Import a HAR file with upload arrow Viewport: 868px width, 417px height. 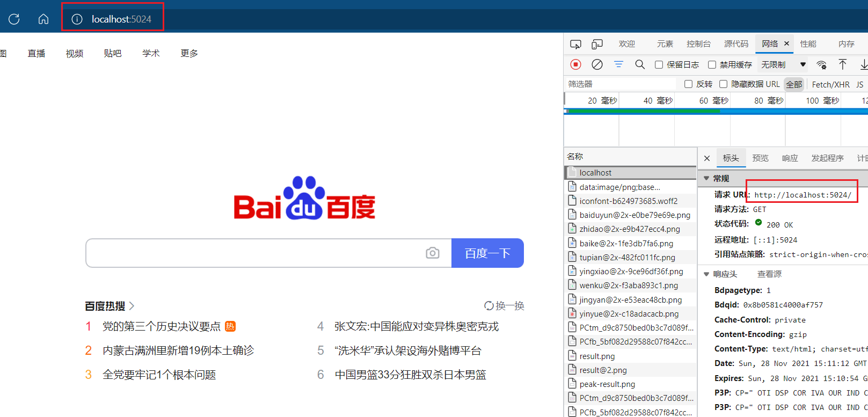pos(843,64)
